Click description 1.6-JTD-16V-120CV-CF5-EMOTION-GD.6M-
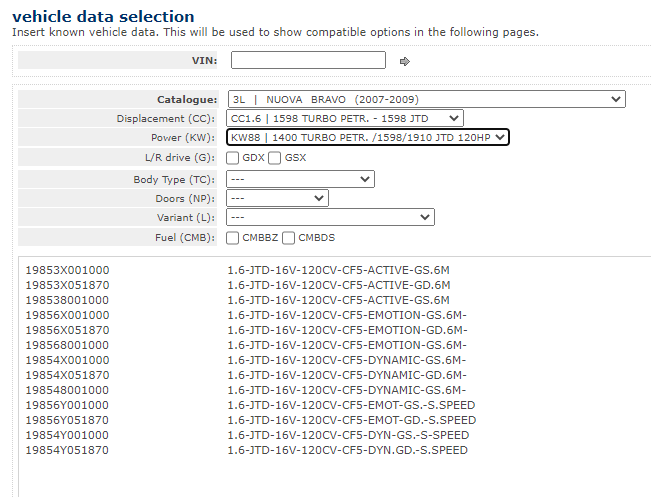The image size is (651, 497). coord(347,330)
